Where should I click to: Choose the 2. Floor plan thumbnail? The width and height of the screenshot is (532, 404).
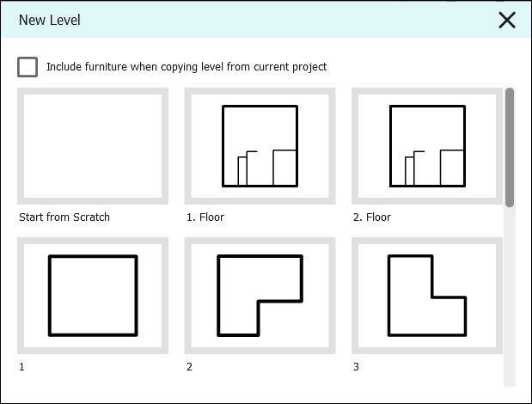427,146
